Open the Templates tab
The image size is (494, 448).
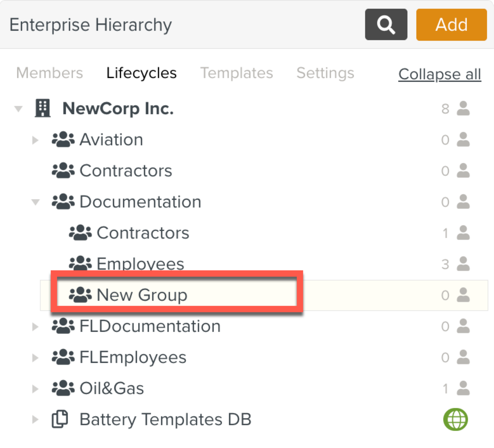click(x=237, y=73)
